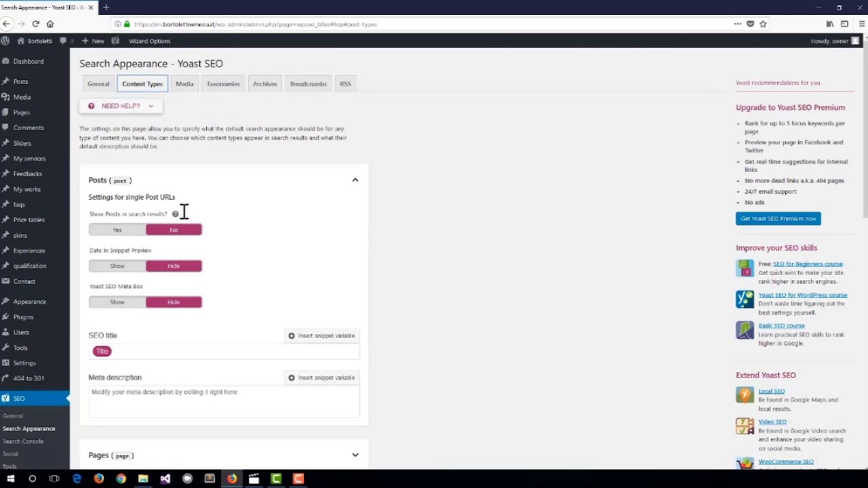868x488 pixels.
Task: Open Wizard Options in admin bar
Action: [150, 41]
